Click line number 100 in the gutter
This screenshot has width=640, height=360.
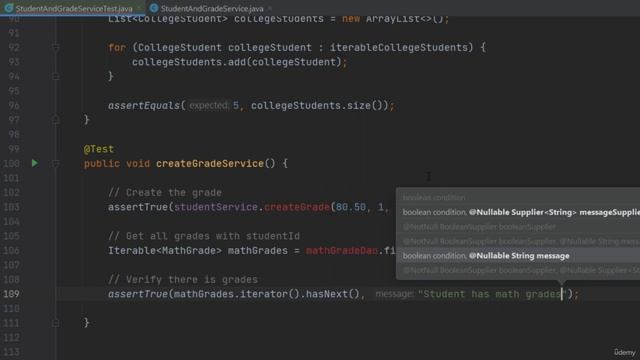11,163
